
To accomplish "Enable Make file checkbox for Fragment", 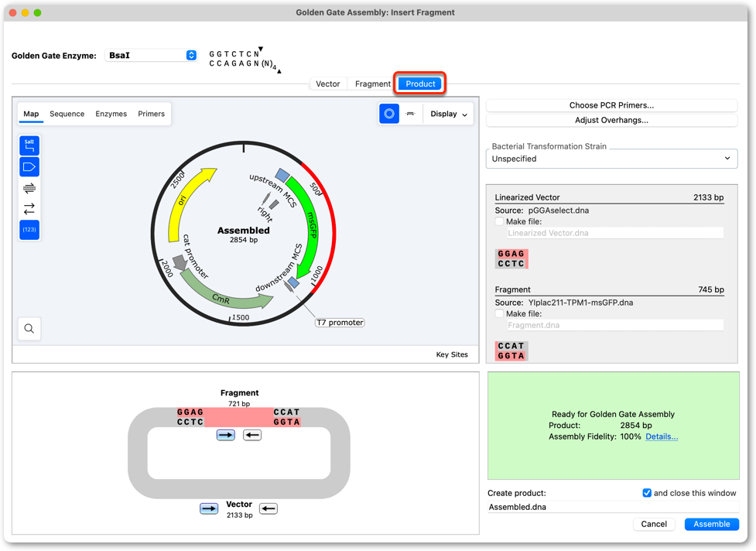I will coord(500,313).
